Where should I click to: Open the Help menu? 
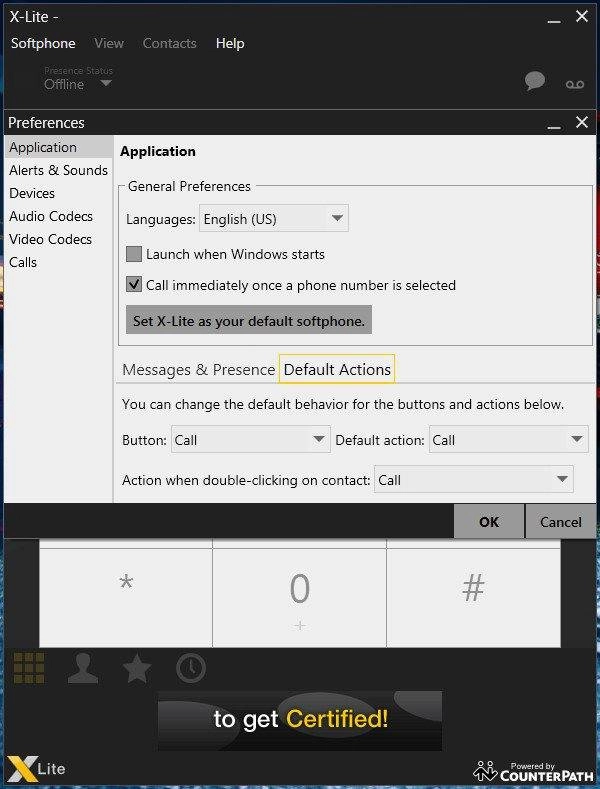(230, 43)
